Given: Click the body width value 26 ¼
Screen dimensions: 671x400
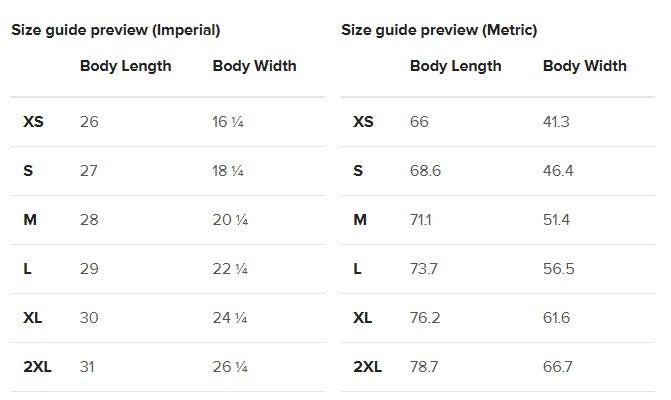Looking at the screenshot, I should (229, 367).
